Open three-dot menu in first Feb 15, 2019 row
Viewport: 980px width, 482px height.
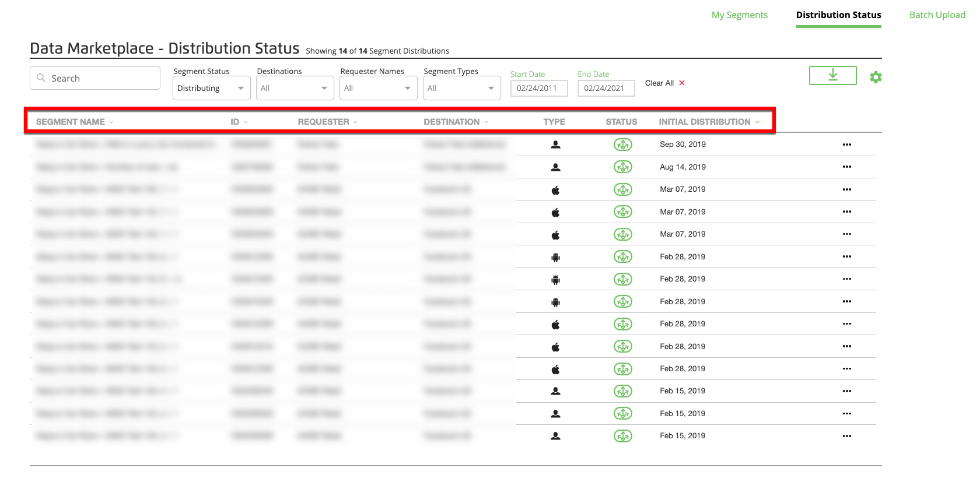tap(847, 391)
